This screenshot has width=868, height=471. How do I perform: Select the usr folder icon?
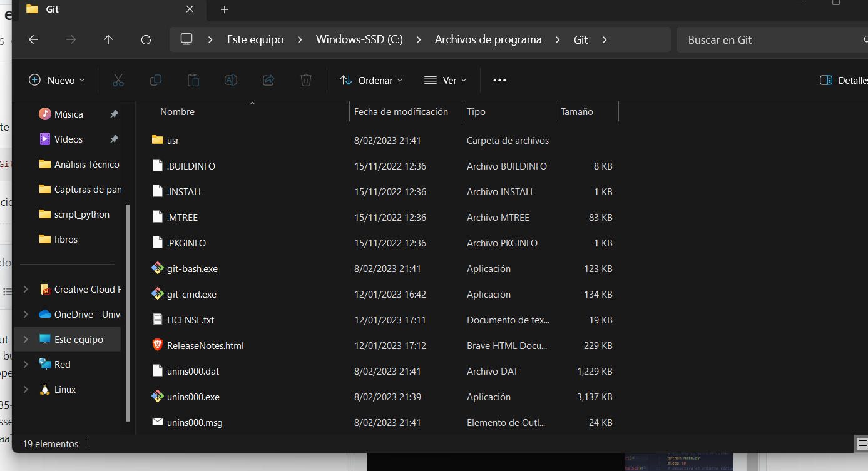tap(158, 140)
